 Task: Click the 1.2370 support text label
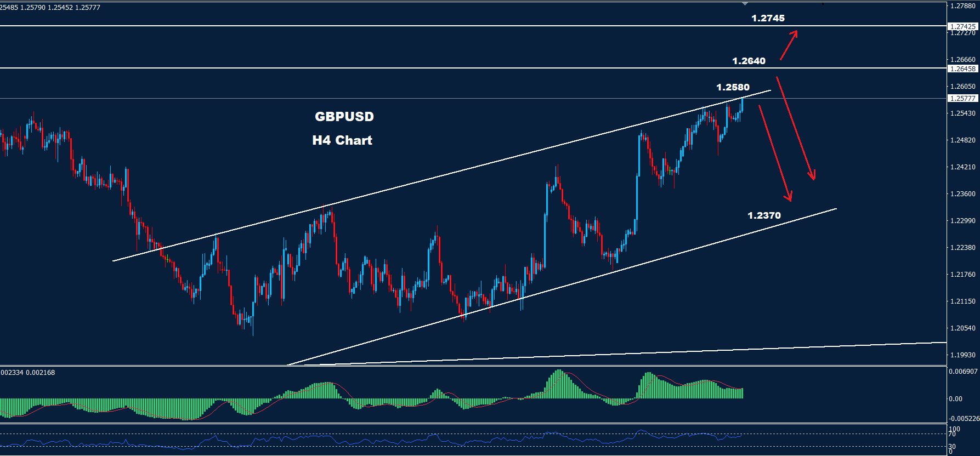764,215
